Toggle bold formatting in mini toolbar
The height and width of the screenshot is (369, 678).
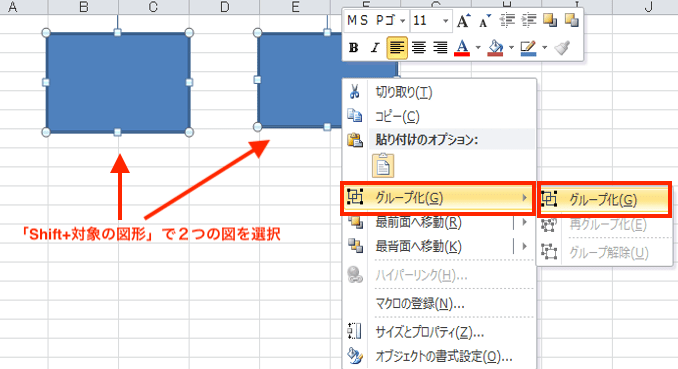coord(353,48)
